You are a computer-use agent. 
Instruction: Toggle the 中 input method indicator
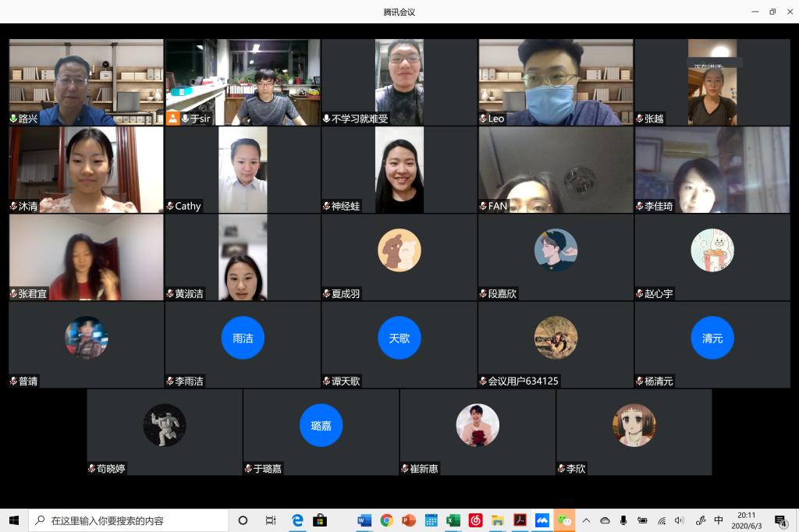tap(719, 520)
